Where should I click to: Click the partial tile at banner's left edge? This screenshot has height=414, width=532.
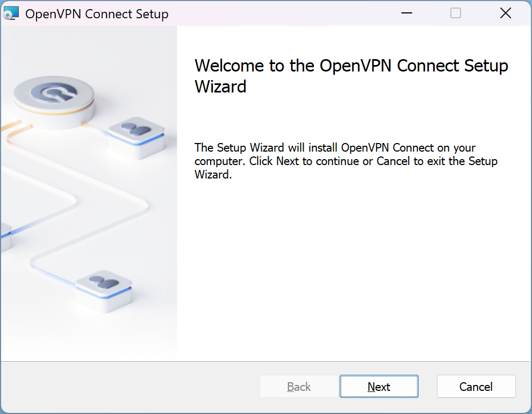pyautogui.click(x=4, y=234)
